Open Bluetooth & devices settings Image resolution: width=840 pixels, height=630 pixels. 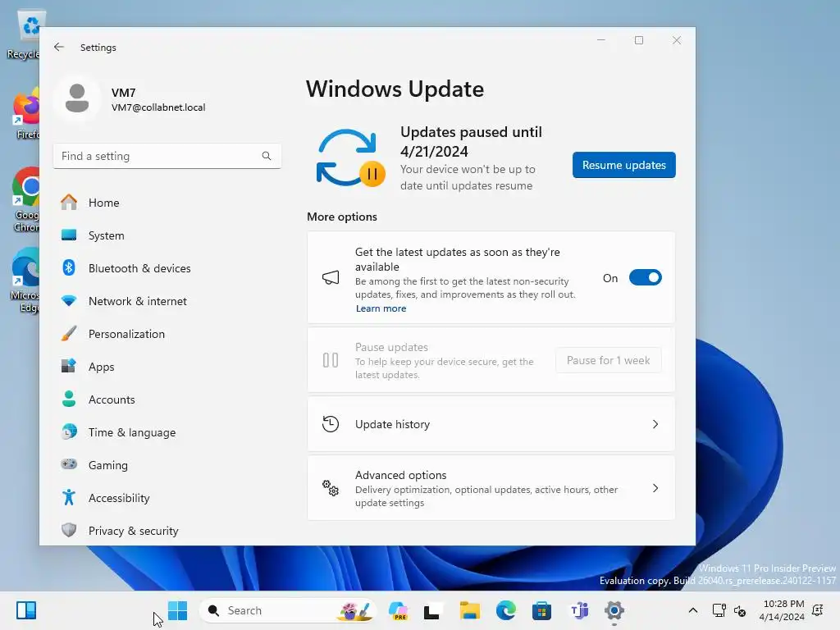click(167, 268)
